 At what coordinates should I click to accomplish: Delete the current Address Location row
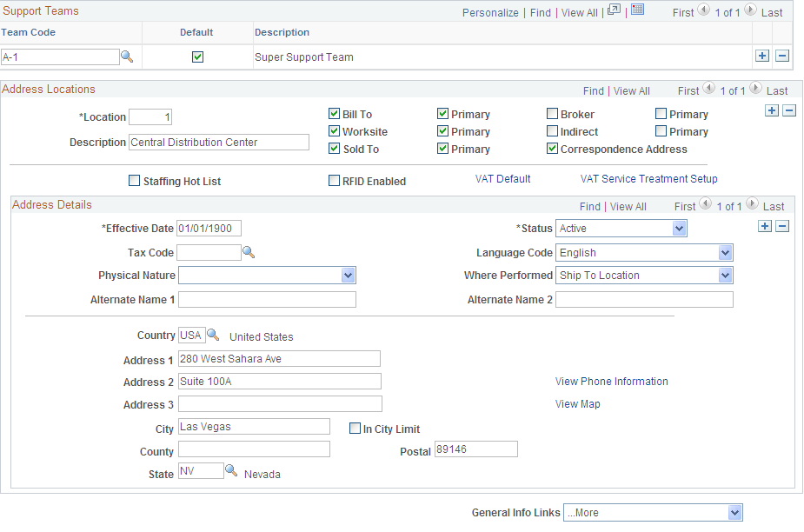[x=789, y=110]
